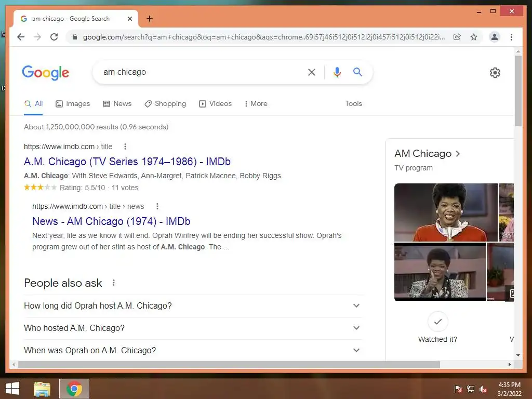
Task: Open Google quick settings gear
Action: [495, 73]
